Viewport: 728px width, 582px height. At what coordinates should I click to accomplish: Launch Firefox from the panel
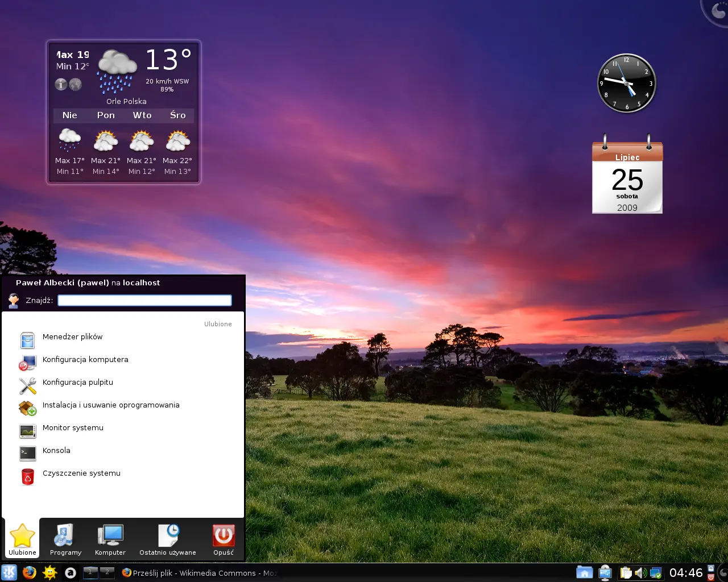[30, 572]
